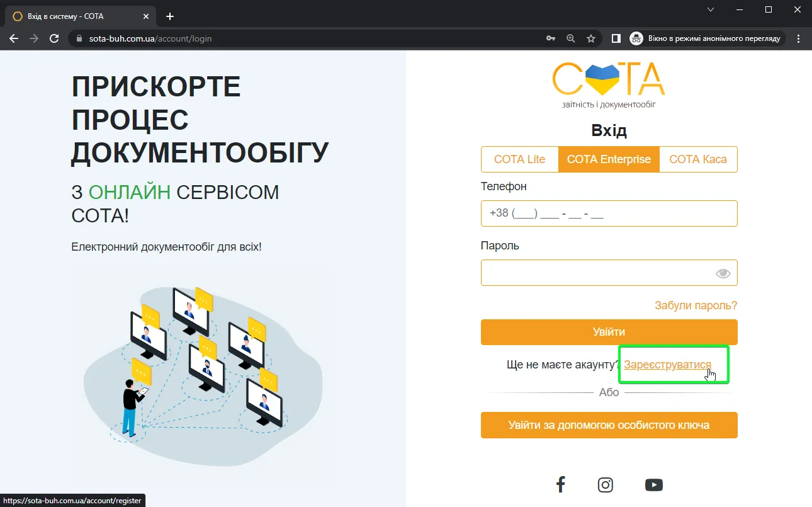Click the СОТА logo

point(609,84)
